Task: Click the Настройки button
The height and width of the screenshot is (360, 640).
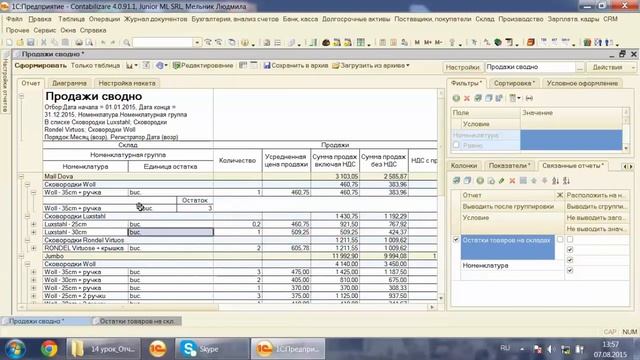Action: pyautogui.click(x=462, y=67)
